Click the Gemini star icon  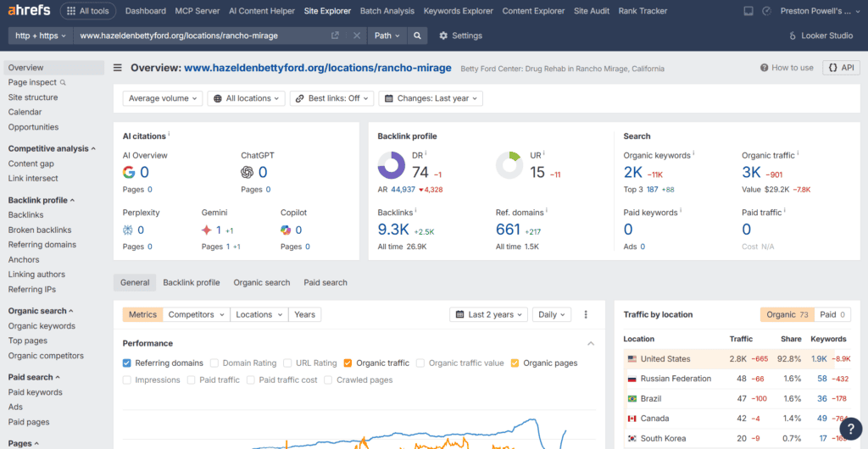[x=207, y=230]
